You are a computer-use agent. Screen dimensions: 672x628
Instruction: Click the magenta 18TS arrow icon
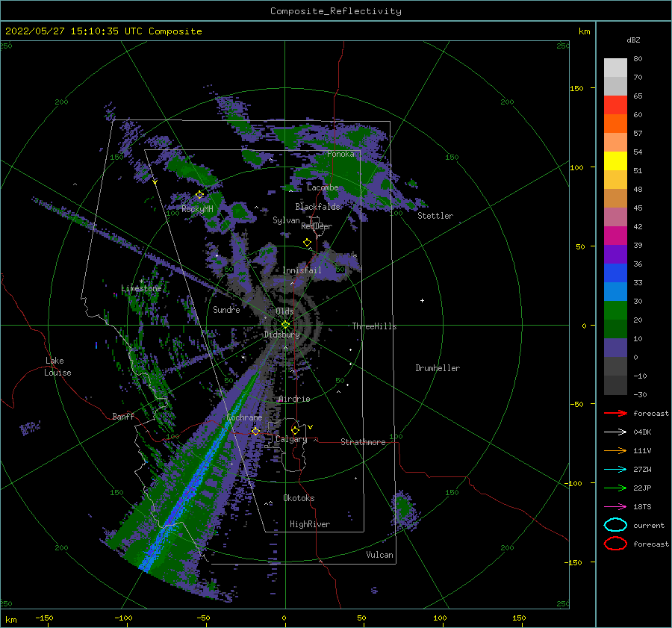tap(615, 507)
